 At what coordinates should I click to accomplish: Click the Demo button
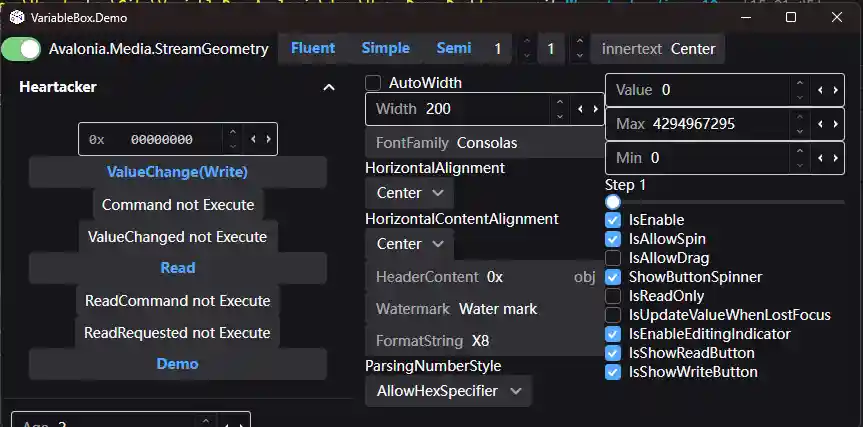click(177, 364)
